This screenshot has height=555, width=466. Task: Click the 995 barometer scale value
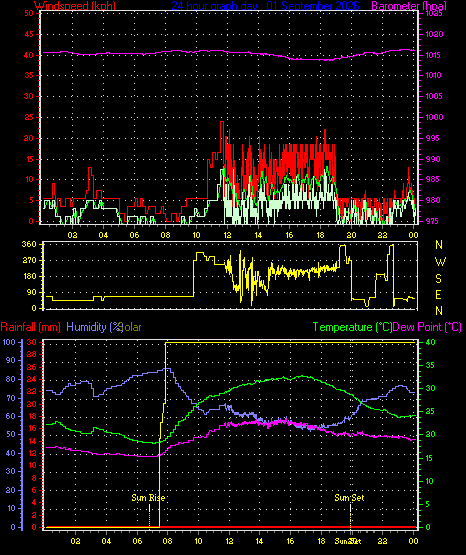pyautogui.click(x=433, y=138)
